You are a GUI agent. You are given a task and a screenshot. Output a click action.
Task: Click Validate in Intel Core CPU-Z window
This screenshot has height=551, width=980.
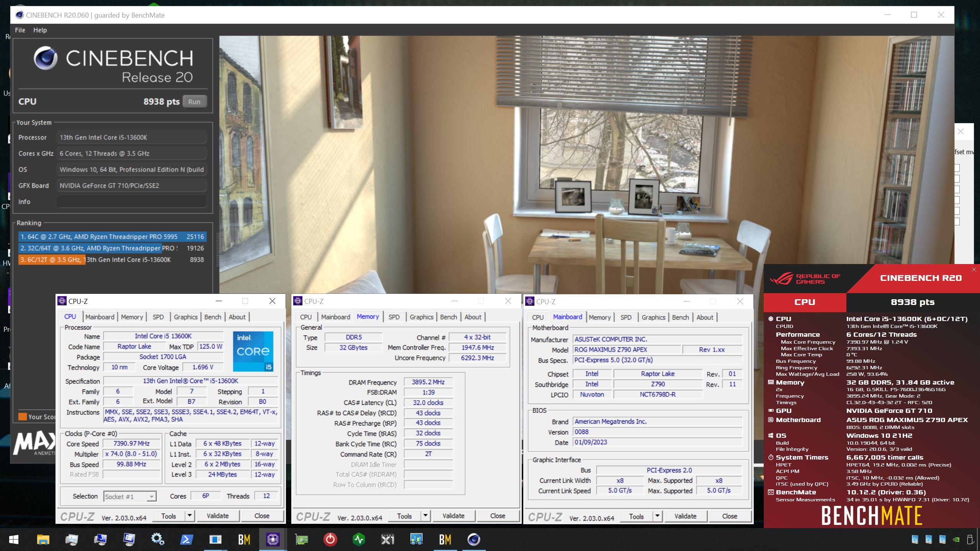click(x=218, y=516)
